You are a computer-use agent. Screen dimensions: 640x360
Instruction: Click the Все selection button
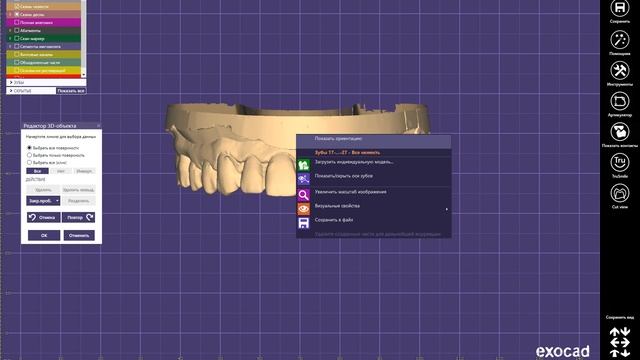coord(37,171)
